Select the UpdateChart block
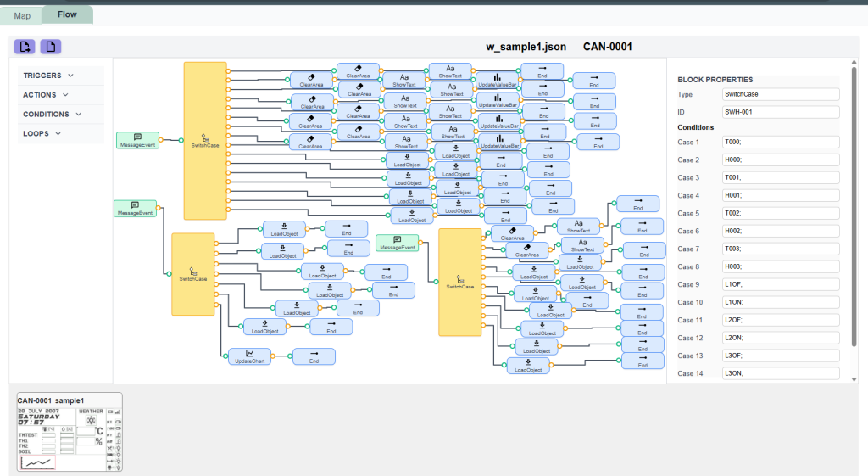The width and height of the screenshot is (868, 476). [x=249, y=357]
